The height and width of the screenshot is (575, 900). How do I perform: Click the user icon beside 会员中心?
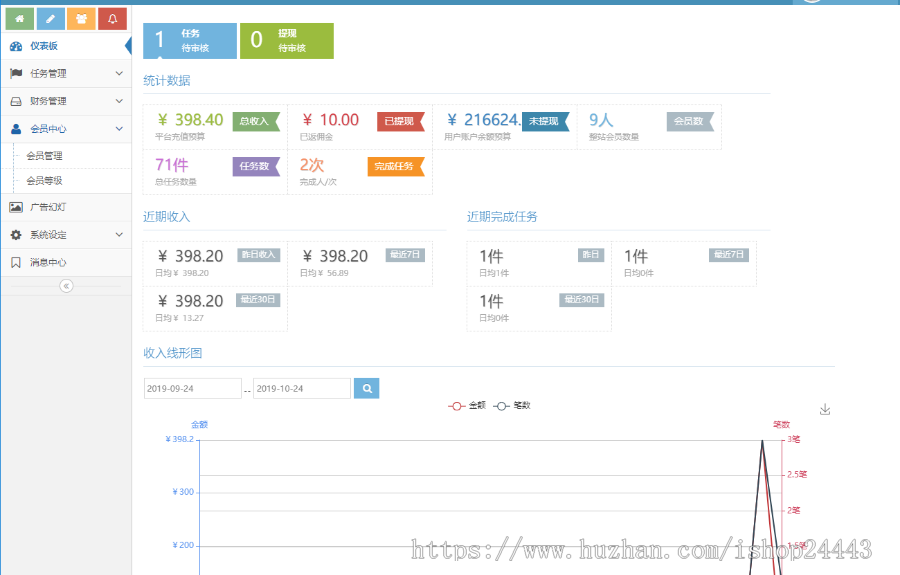pyautogui.click(x=16, y=129)
